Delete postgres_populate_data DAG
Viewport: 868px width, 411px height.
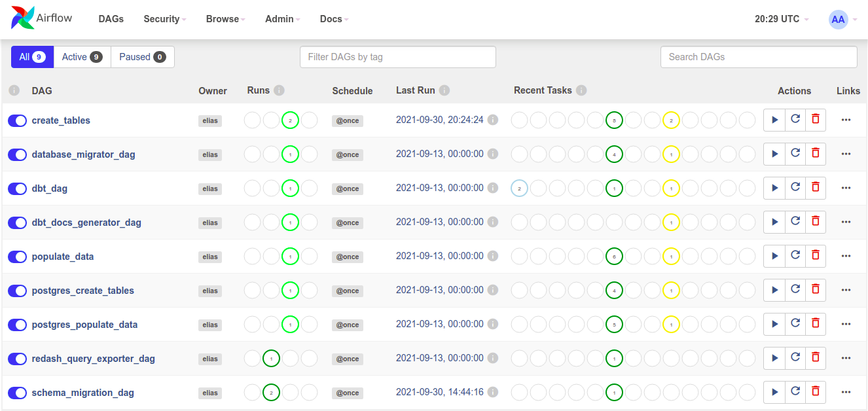(816, 324)
